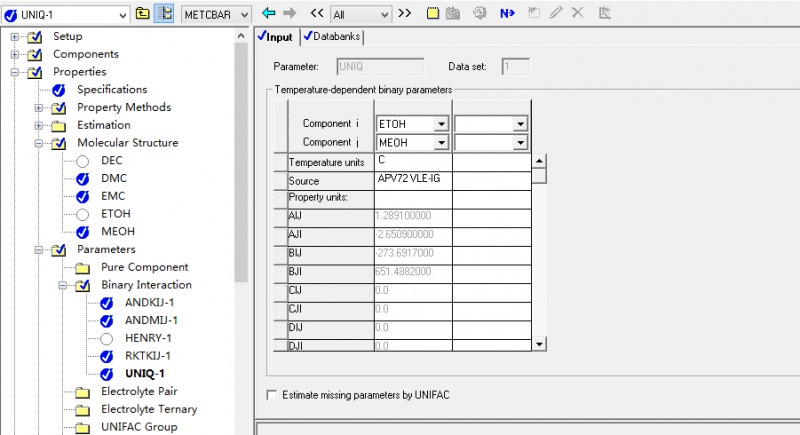Image resolution: width=800 pixels, height=435 pixels.
Task: Collapse the Parameters node
Action: [x=39, y=250]
